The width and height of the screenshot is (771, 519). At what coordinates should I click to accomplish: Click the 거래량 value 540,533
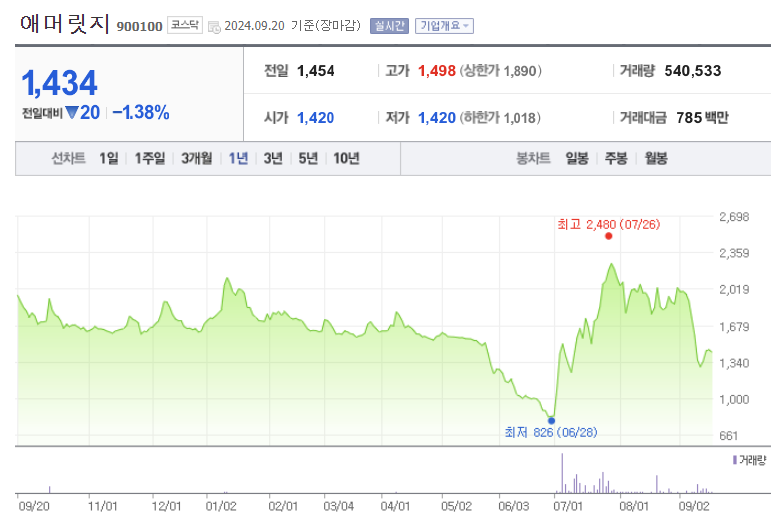692,71
